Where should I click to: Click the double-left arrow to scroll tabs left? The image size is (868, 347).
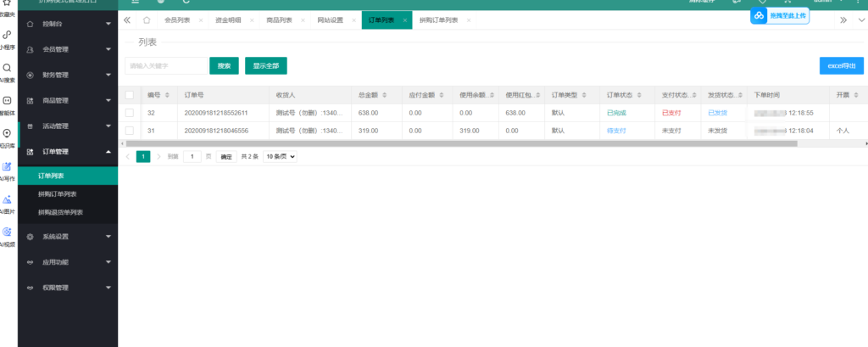pos(127,20)
